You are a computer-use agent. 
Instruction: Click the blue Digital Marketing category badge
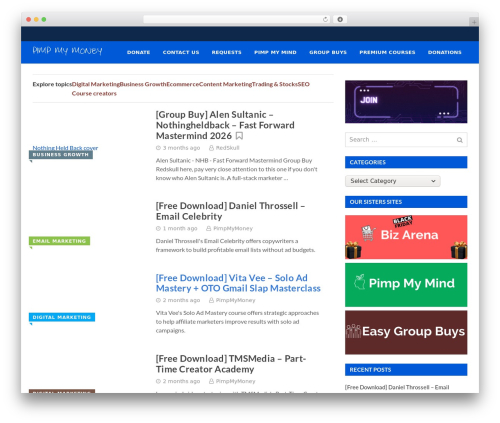(x=62, y=317)
